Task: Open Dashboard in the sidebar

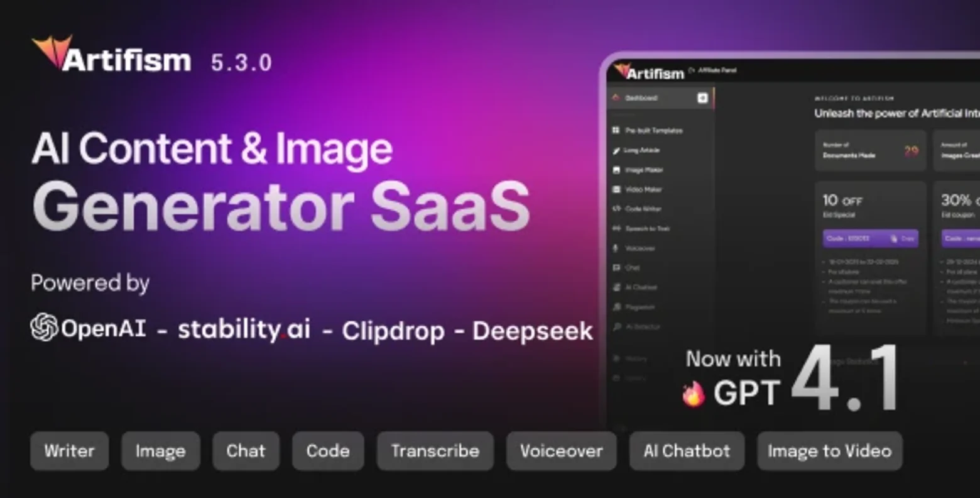Action: 660,98
